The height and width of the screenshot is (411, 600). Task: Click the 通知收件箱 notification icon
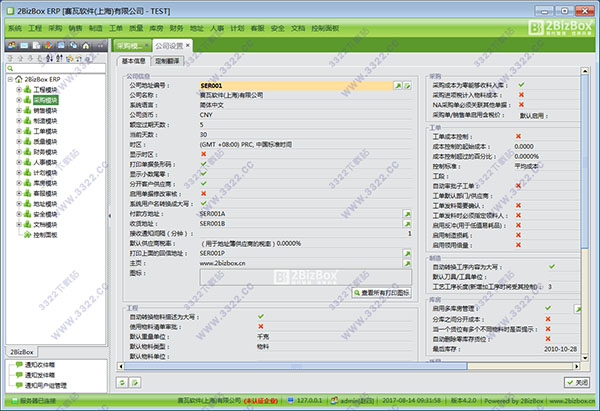pos(19,365)
